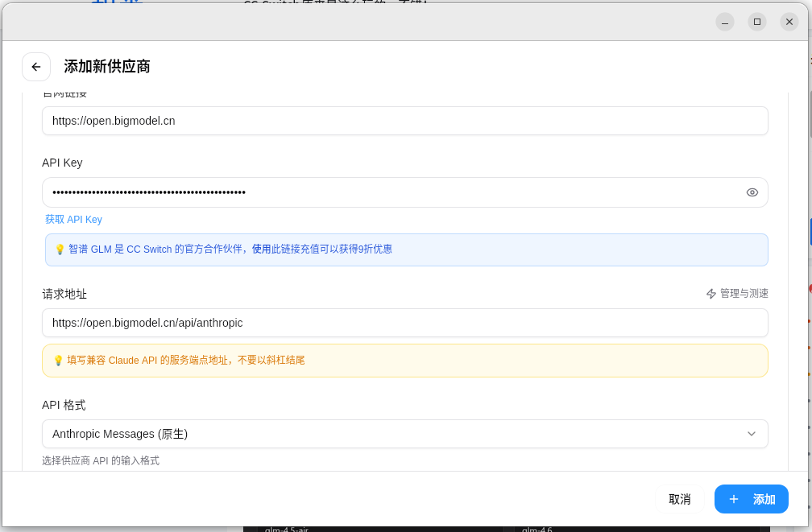Screen dimensions: 812x532
Task: Open the 获取 API Key link
Action: pos(73,220)
